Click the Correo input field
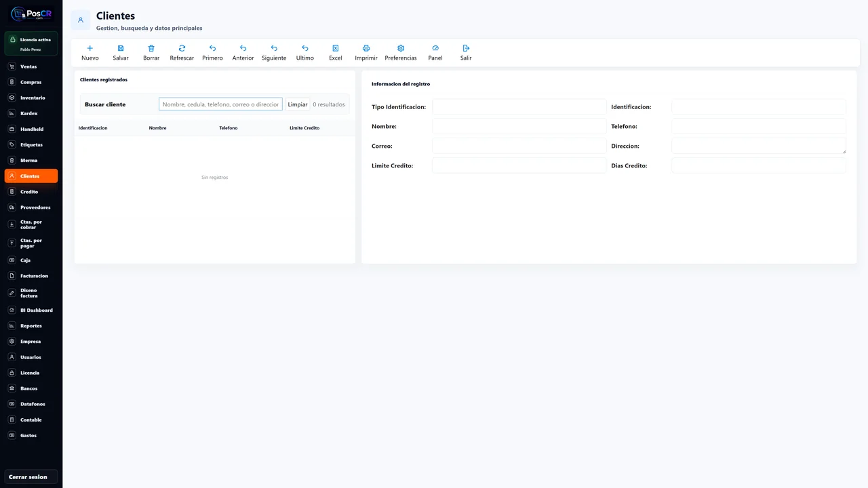Viewport: 868px width, 488px height. point(519,146)
